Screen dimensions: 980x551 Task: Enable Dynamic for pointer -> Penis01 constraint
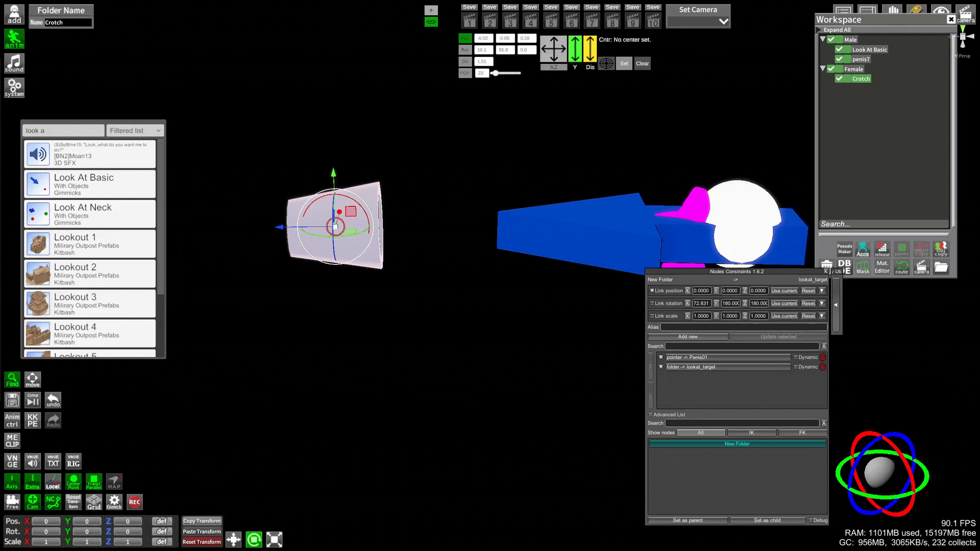pyautogui.click(x=795, y=357)
